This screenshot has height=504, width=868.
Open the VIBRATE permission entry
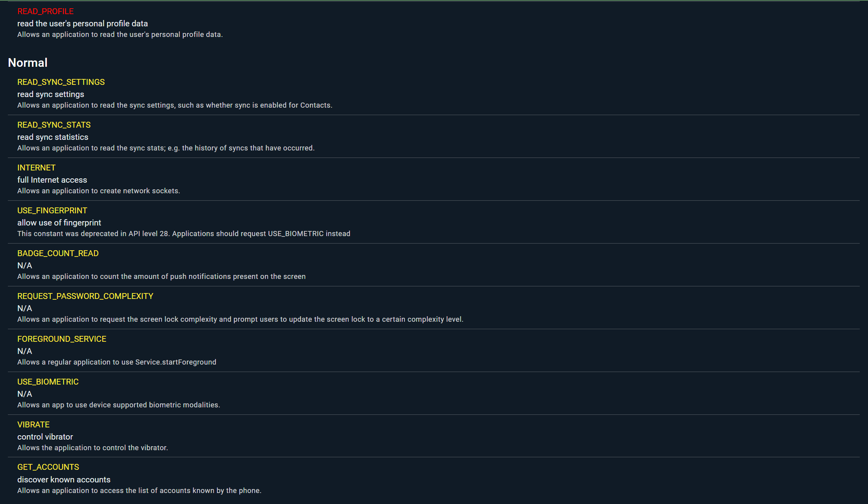tap(33, 425)
